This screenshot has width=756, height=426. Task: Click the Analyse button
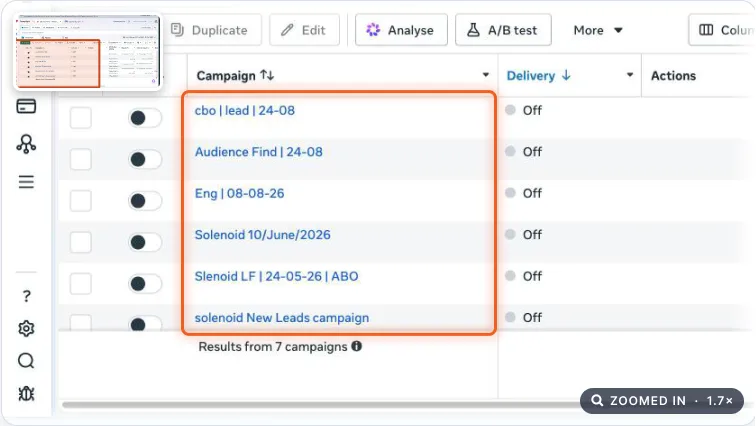click(401, 30)
